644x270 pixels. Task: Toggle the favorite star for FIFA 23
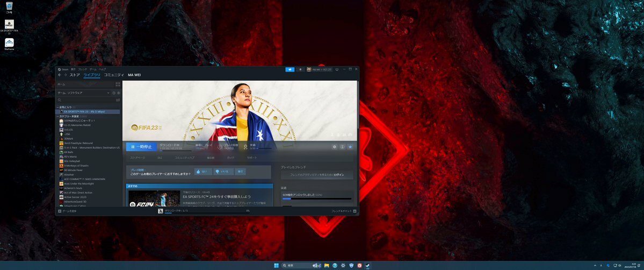tap(350, 147)
